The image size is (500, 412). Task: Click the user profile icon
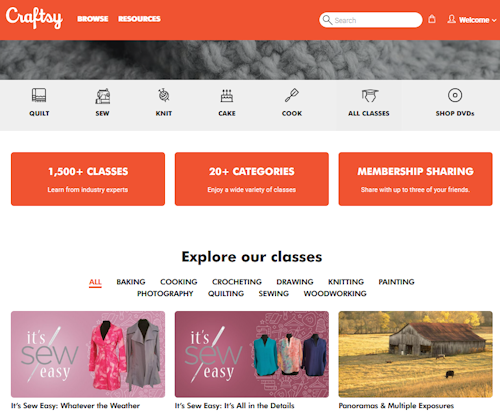pos(452,19)
